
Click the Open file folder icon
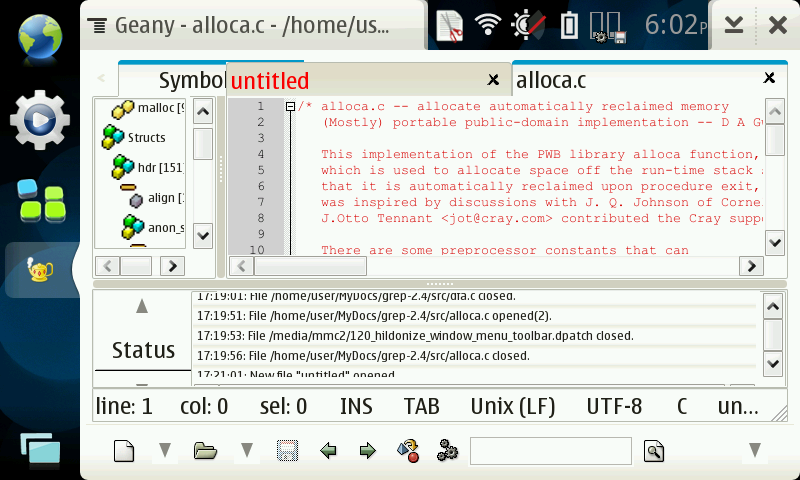(206, 451)
